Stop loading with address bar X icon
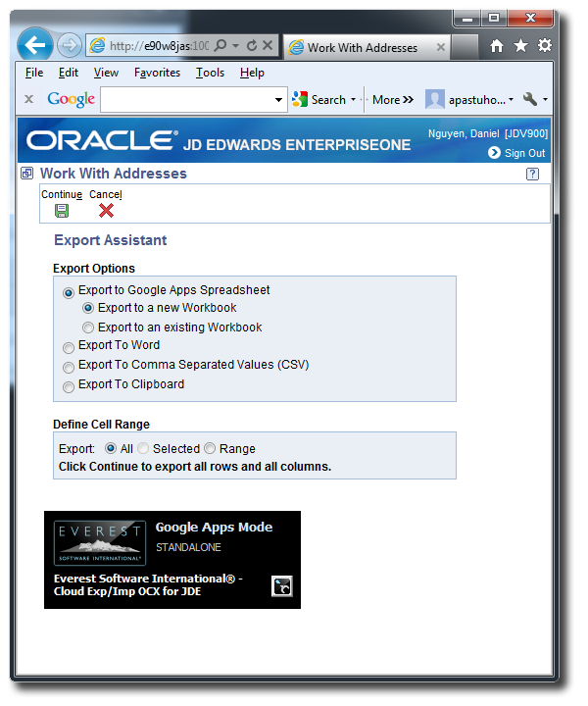 click(x=268, y=45)
